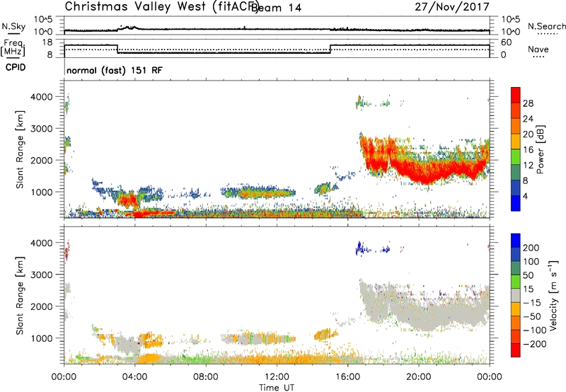Viewport: 566px width, 392px height.
Task: Click the '10^5' left noise axis label
Action: [43, 19]
